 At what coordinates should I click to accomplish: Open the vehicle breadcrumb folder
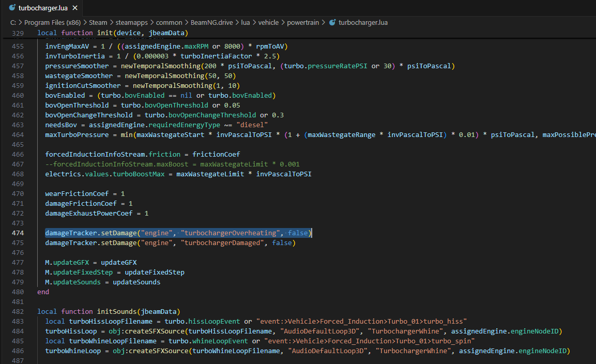(x=268, y=22)
